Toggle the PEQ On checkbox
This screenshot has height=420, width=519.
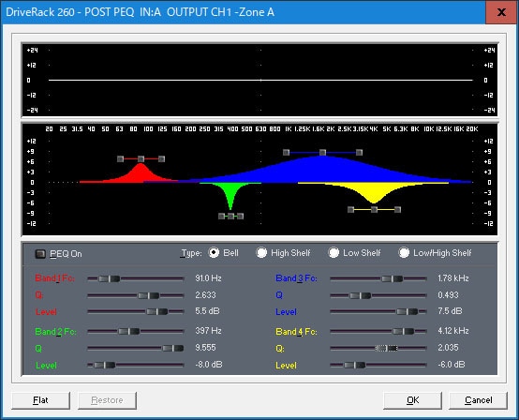coord(40,254)
